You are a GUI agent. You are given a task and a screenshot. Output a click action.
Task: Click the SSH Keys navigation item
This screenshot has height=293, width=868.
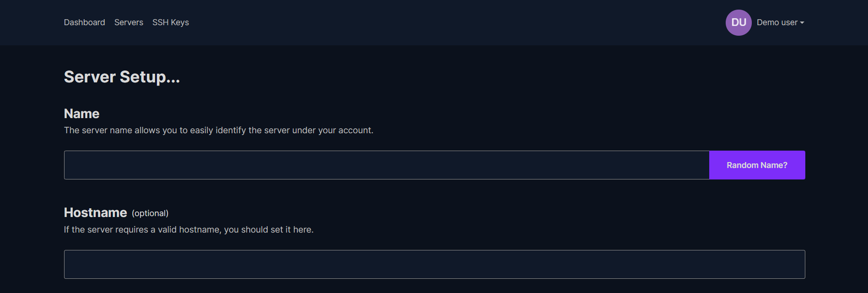point(170,22)
